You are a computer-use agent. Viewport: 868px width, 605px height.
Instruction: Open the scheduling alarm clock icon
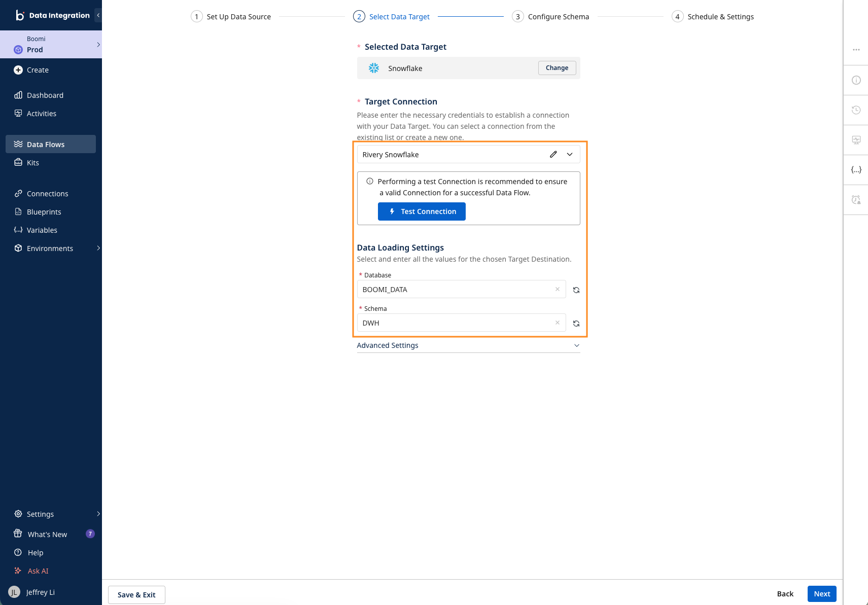(856, 200)
